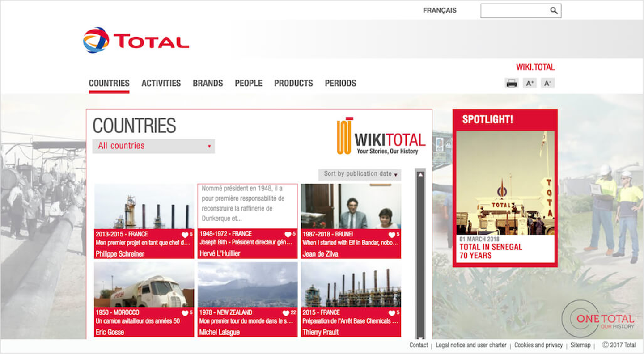Image resolution: width=644 pixels, height=354 pixels.
Task: Click the search magnifier icon
Action: pos(554,11)
